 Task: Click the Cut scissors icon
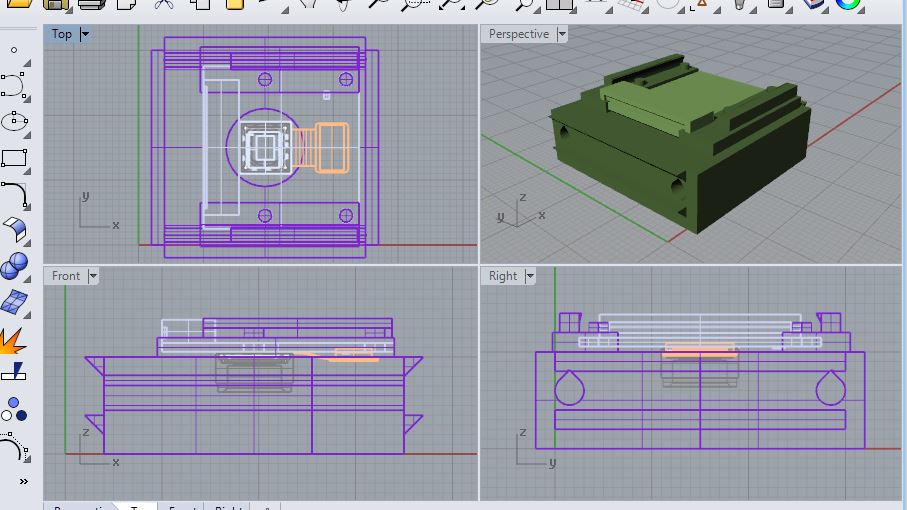point(164,5)
